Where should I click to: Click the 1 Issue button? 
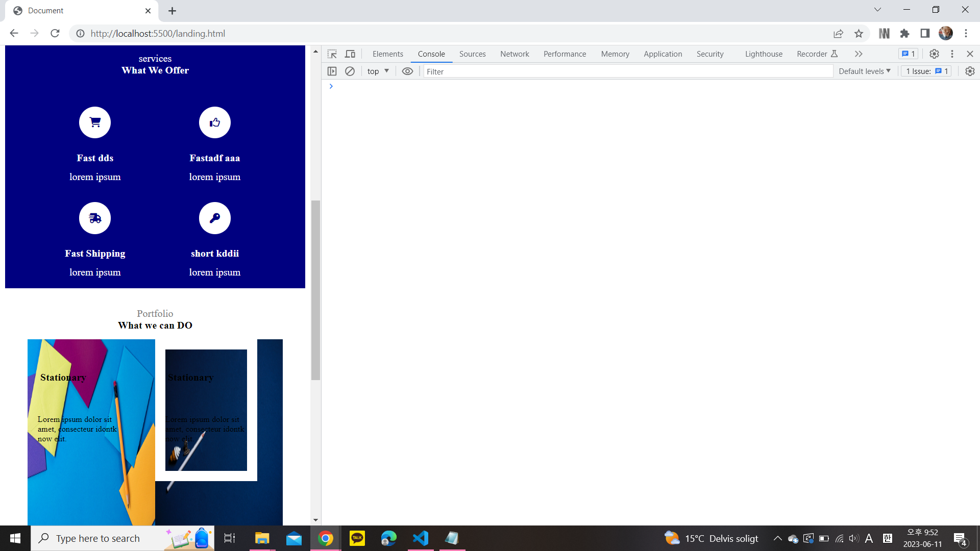pos(925,71)
